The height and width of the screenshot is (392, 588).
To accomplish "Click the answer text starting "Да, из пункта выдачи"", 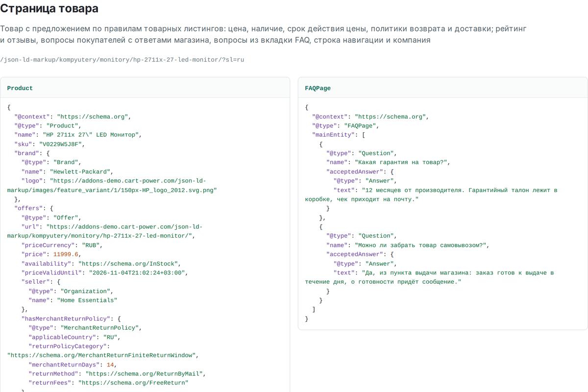I will [x=429, y=277].
